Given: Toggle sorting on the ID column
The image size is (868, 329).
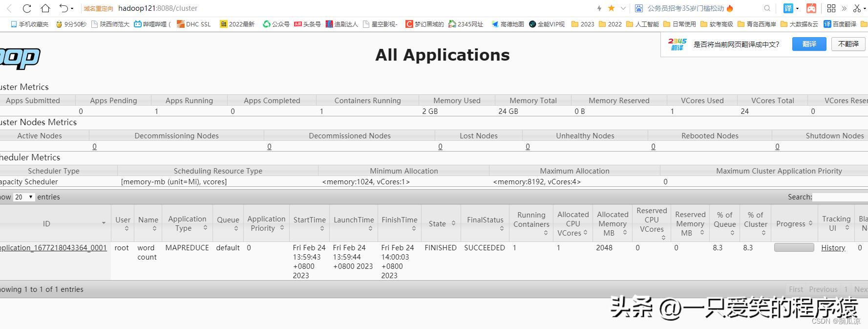Looking at the screenshot, I should [55, 223].
